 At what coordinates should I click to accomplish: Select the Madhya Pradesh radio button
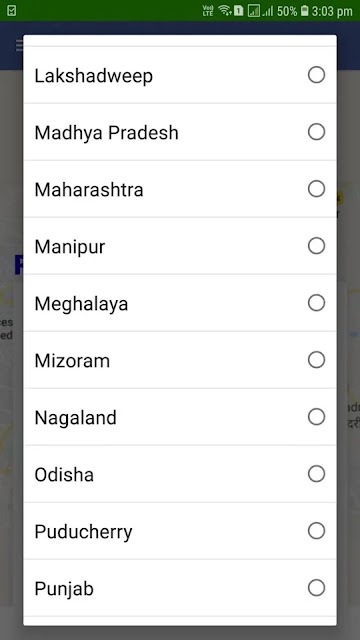tap(316, 132)
